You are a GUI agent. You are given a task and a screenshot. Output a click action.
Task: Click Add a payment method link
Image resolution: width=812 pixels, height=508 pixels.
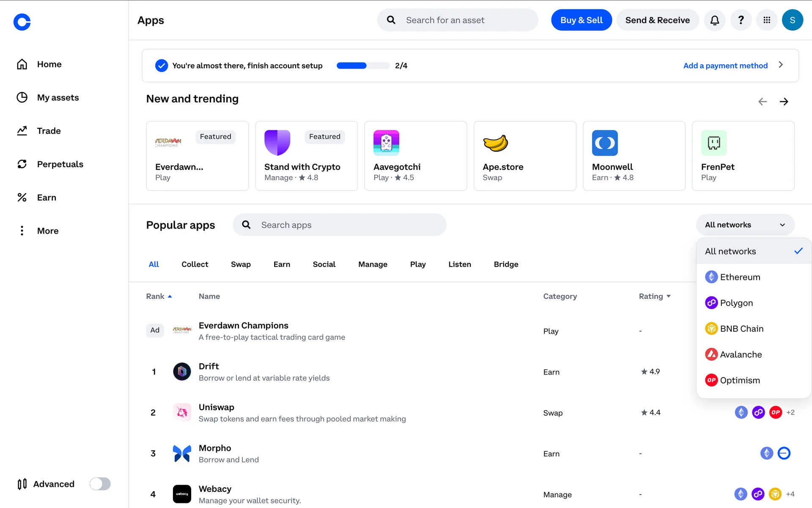pyautogui.click(x=725, y=66)
